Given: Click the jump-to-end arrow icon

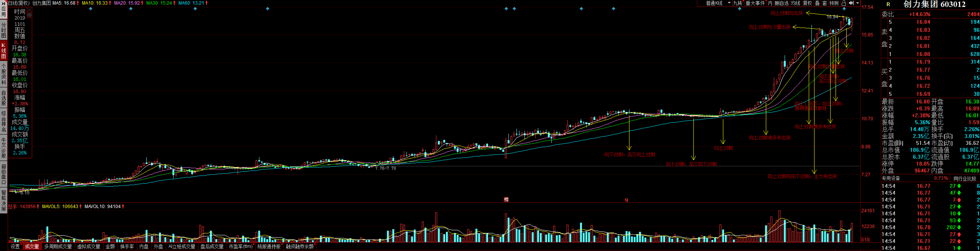Looking at the screenshot, I should [851, 3].
